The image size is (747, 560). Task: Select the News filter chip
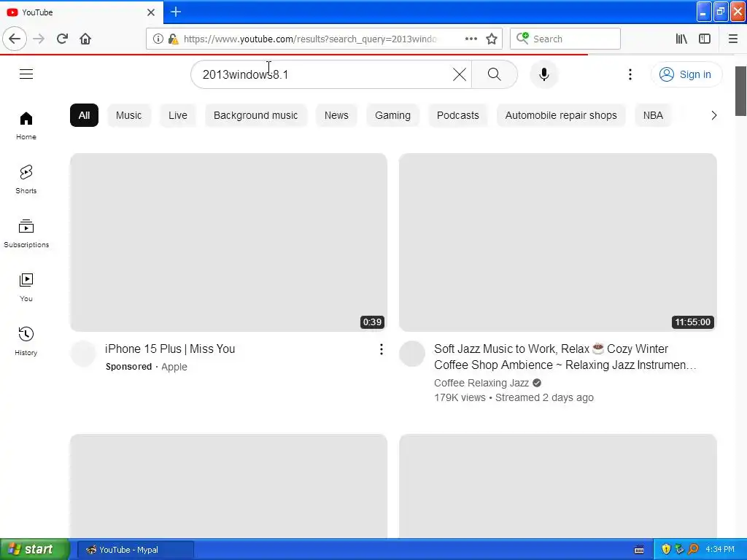[336, 115]
